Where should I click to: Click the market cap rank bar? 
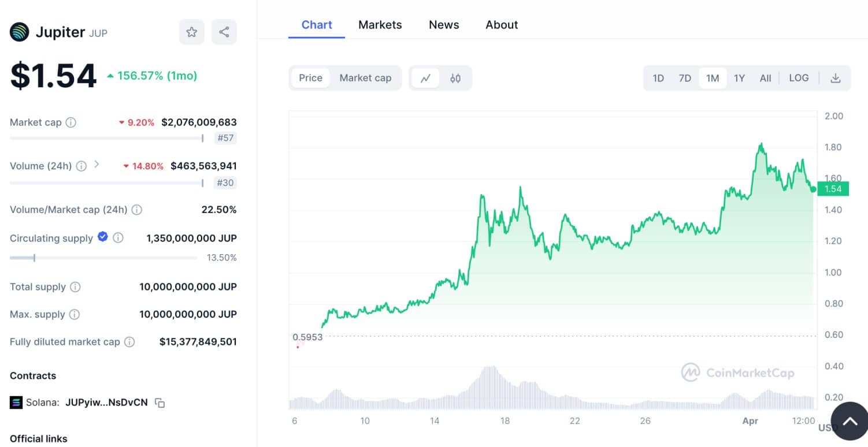point(107,138)
